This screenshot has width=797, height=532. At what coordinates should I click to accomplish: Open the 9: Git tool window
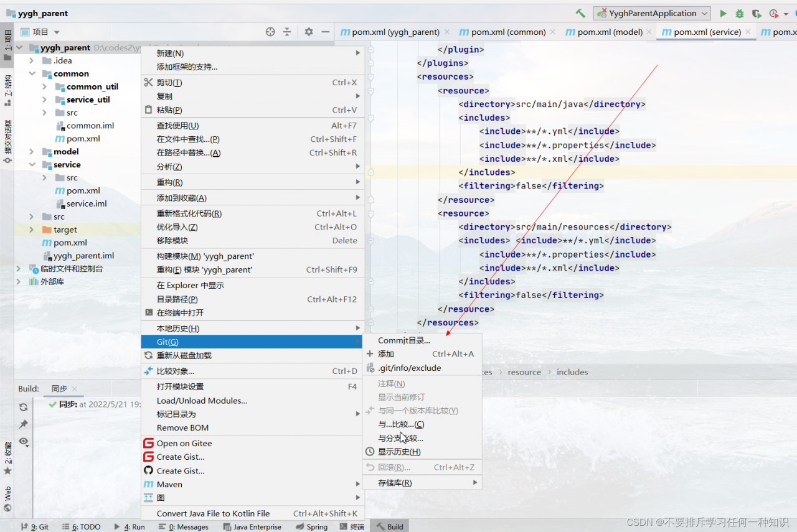click(35, 526)
